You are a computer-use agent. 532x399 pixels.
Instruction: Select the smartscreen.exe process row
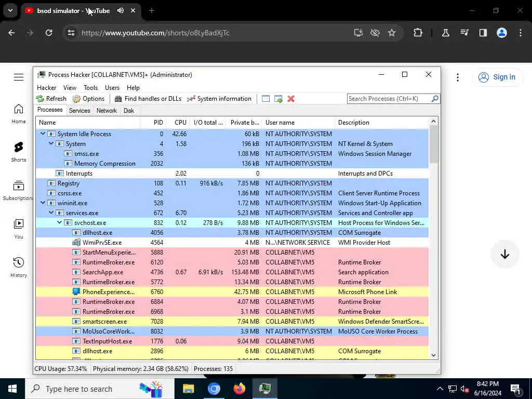(232, 321)
